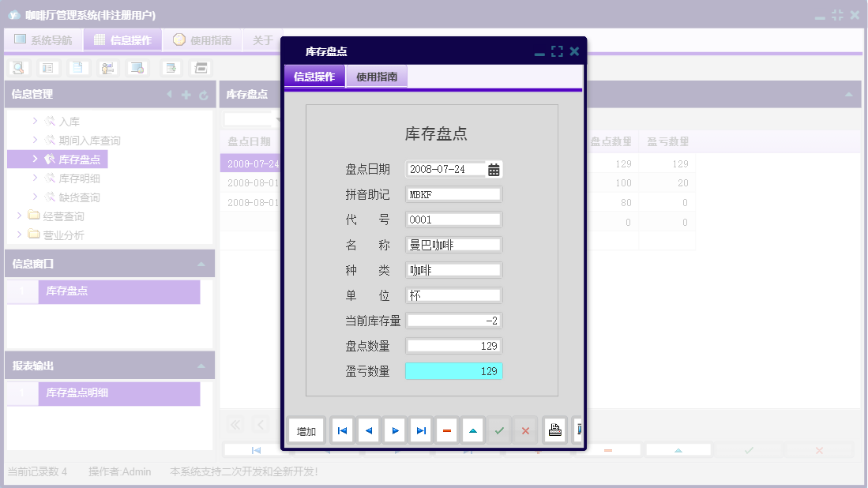Viewport: 868px width, 488px height.
Task: Click the print icon in the dialog
Action: 555,430
